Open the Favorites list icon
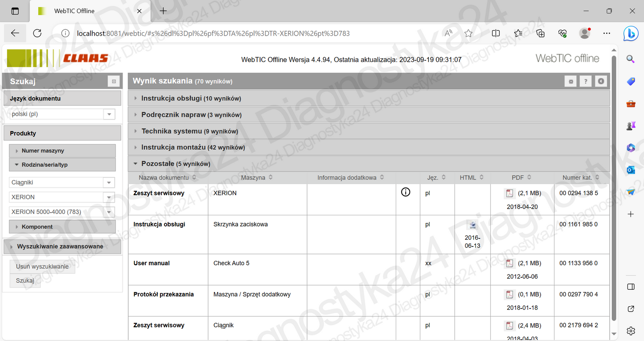Image resolution: width=644 pixels, height=341 pixels. (518, 33)
